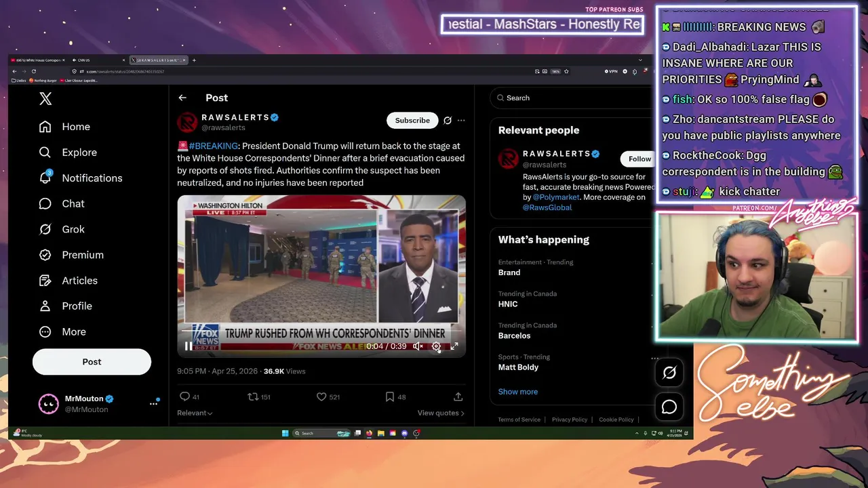
Task: Go back with the Post arrow
Action: point(182,98)
